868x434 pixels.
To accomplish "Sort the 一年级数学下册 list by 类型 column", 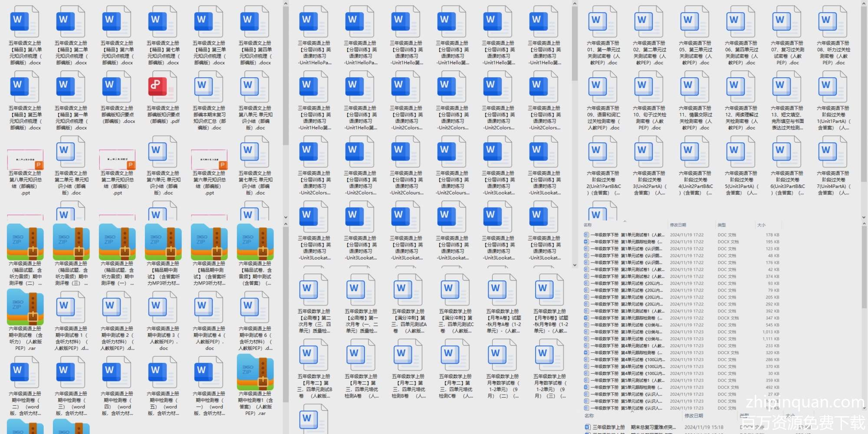I will click(722, 225).
